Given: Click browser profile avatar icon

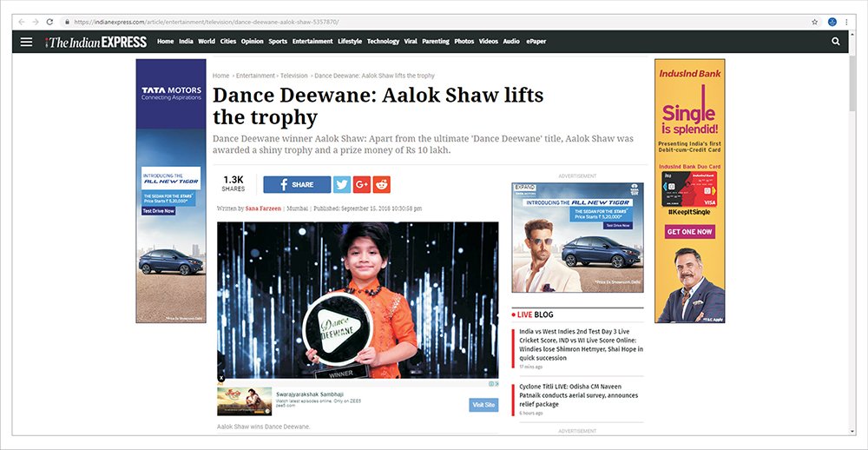Looking at the screenshot, I should 832,22.
